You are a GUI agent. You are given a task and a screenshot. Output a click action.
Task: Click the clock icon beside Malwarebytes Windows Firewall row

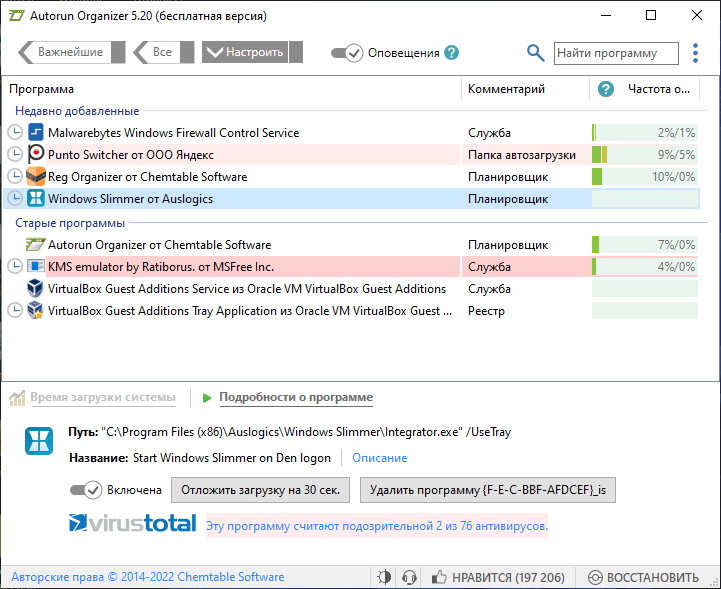pyautogui.click(x=15, y=132)
